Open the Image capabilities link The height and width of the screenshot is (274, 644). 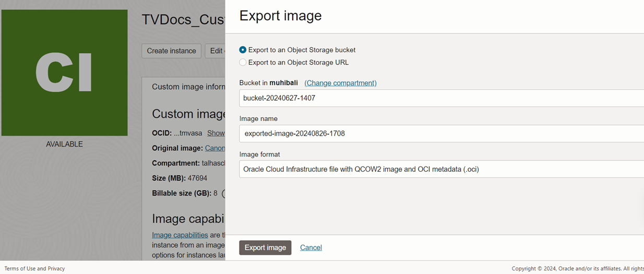click(x=180, y=235)
